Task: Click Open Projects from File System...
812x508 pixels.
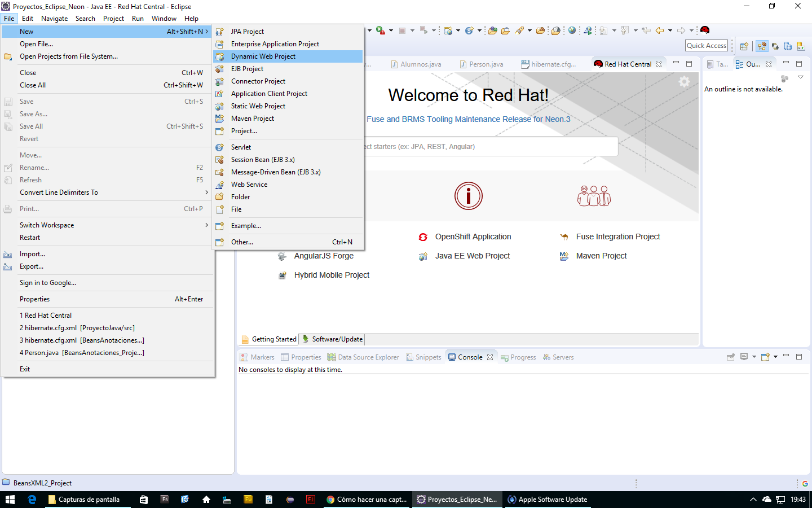Action: 108,56
